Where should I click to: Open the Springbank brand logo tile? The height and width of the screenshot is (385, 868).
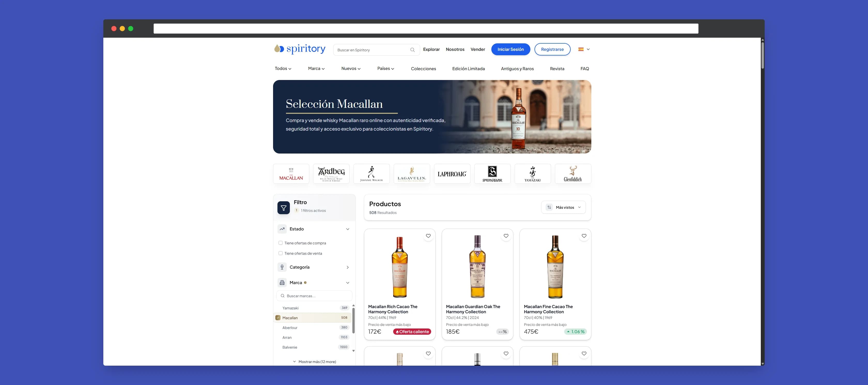pyautogui.click(x=492, y=174)
